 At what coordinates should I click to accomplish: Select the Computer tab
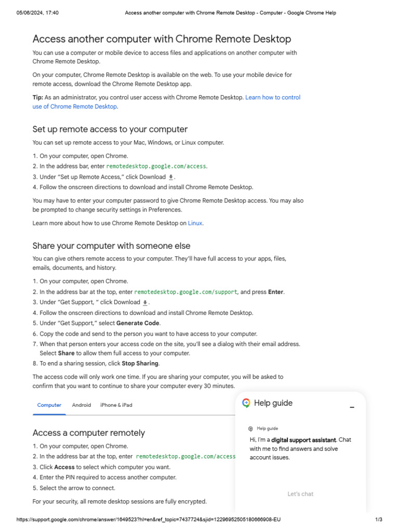49,405
